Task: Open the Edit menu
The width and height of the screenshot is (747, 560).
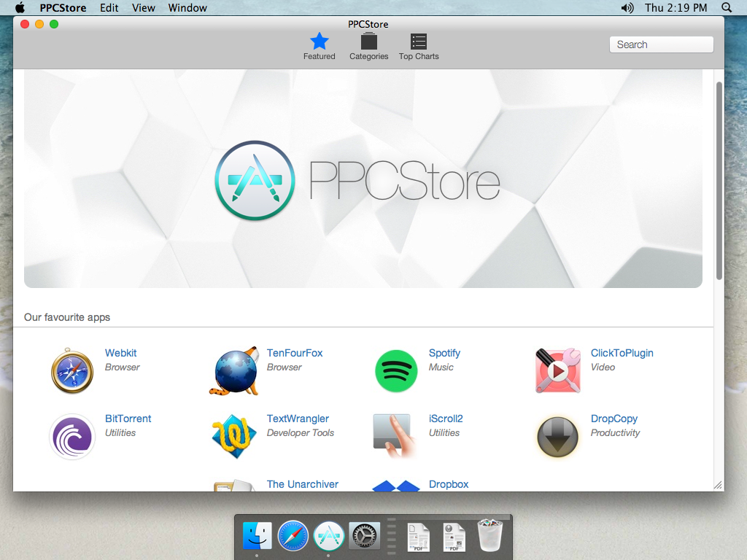Action: click(109, 7)
